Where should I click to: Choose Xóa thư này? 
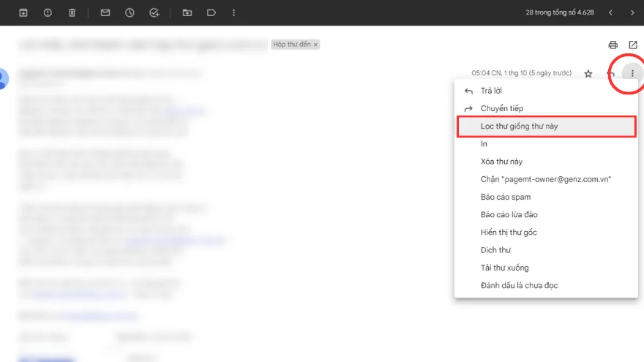(546, 162)
